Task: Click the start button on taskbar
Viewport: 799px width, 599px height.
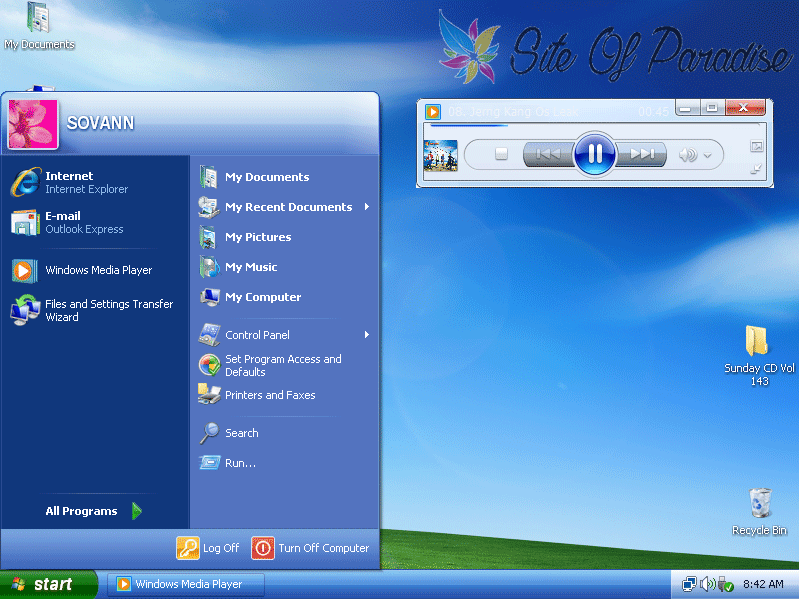Action: tap(48, 584)
